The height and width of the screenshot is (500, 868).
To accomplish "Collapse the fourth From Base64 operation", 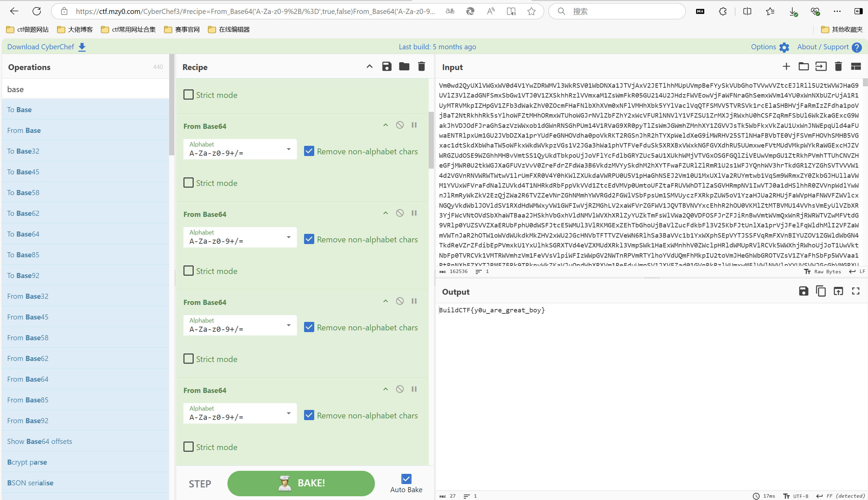I will [386, 389].
